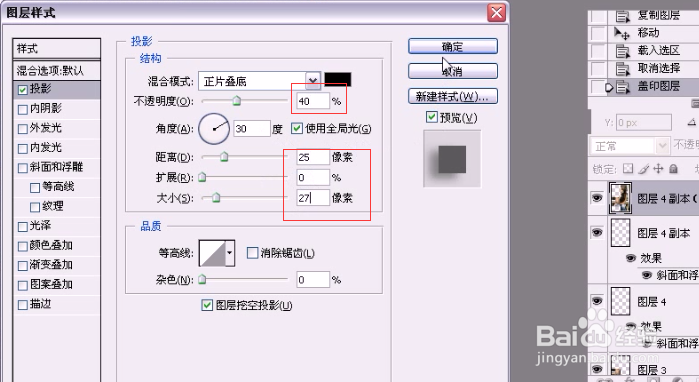Enable the 渐变叠加 checkbox
The width and height of the screenshot is (699, 382).
pos(23,266)
